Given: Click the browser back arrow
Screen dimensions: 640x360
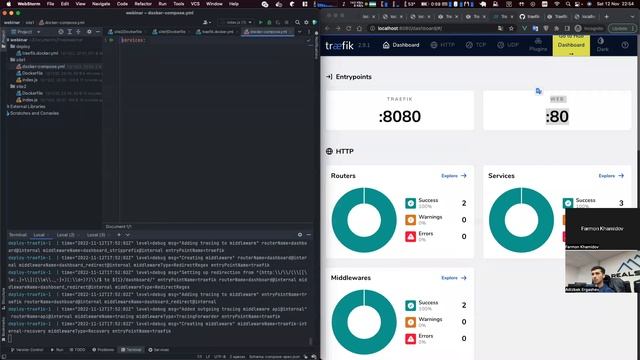Looking at the screenshot, I should click(328, 29).
